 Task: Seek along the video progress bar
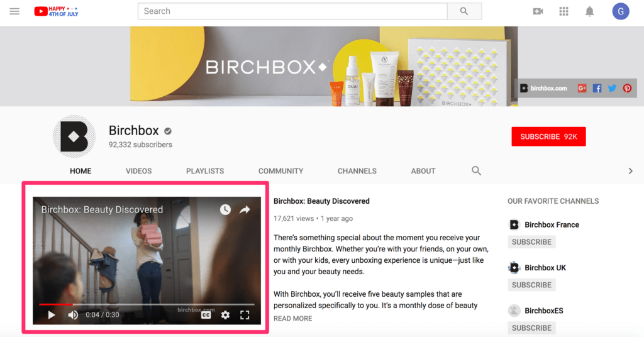tap(147, 304)
